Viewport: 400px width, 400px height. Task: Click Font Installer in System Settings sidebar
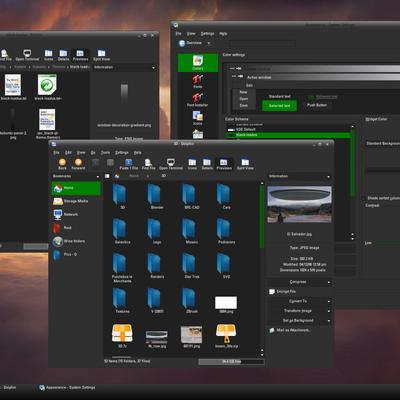[x=198, y=99]
